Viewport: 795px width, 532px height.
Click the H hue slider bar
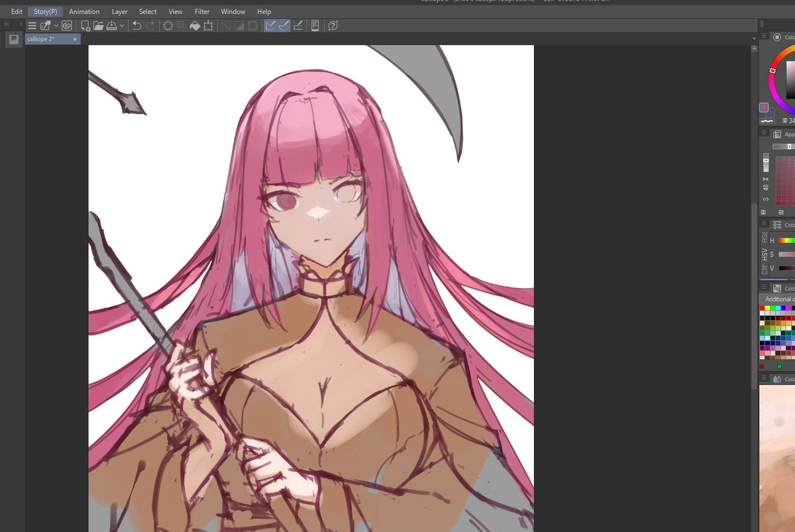click(786, 240)
